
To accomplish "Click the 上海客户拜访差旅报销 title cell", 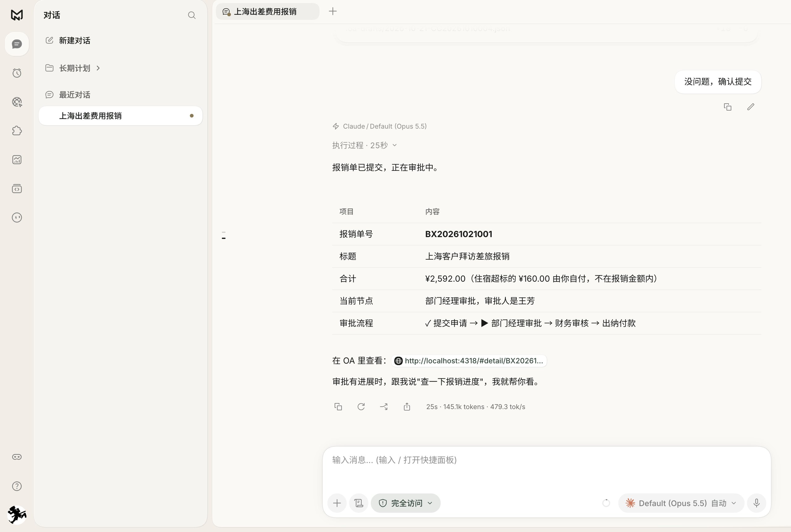I will [x=467, y=257].
